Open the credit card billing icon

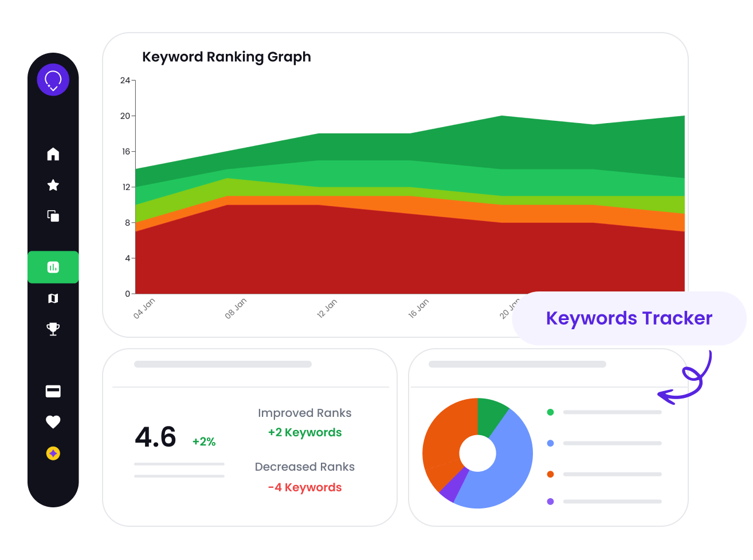pos(53,391)
